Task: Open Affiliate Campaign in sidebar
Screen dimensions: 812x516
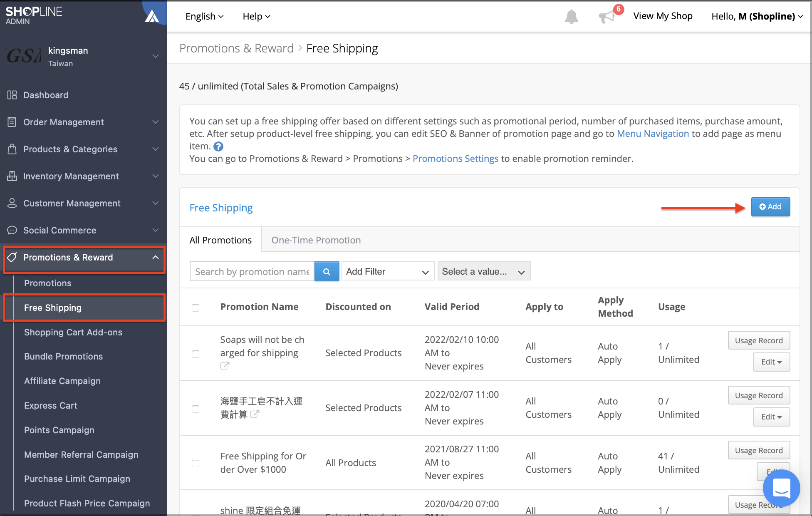Action: tap(62, 381)
